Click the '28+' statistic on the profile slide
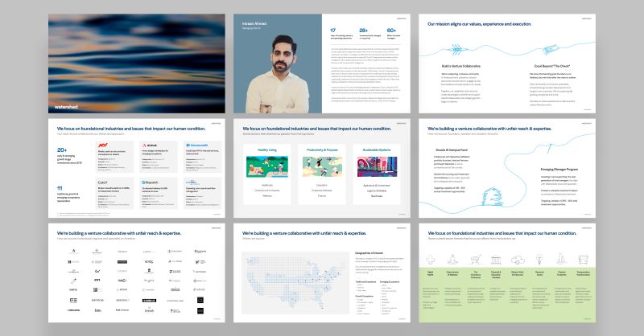644x336 pixels. 364,31
